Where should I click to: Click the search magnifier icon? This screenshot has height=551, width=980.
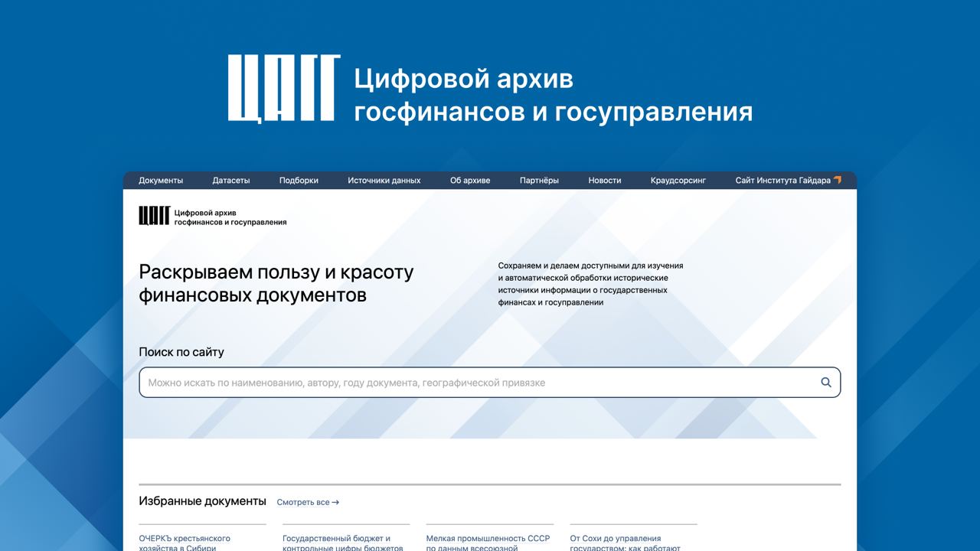(x=826, y=383)
